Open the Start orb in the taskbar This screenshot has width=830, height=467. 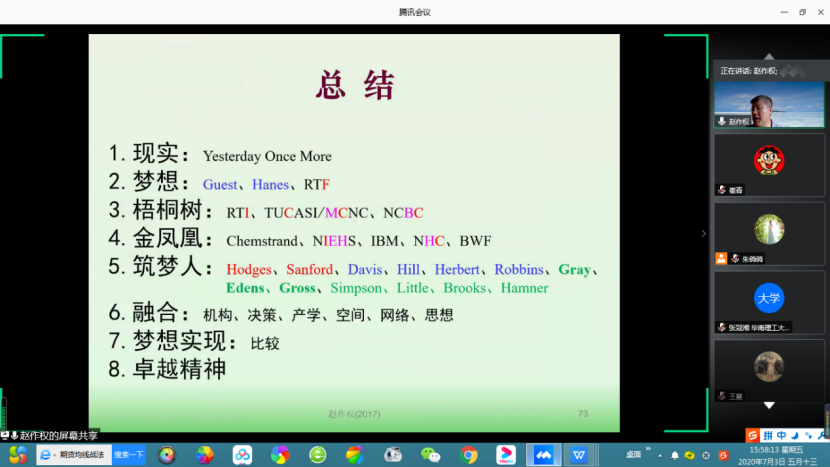coord(17,455)
